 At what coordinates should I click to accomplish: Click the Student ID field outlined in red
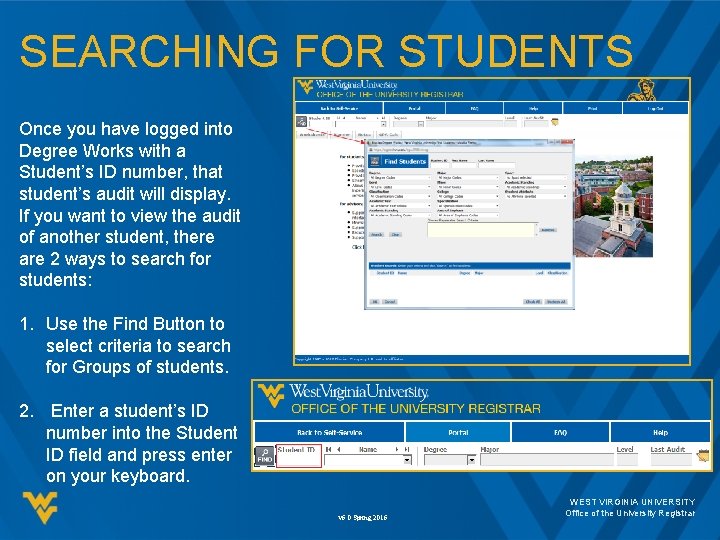(299, 456)
